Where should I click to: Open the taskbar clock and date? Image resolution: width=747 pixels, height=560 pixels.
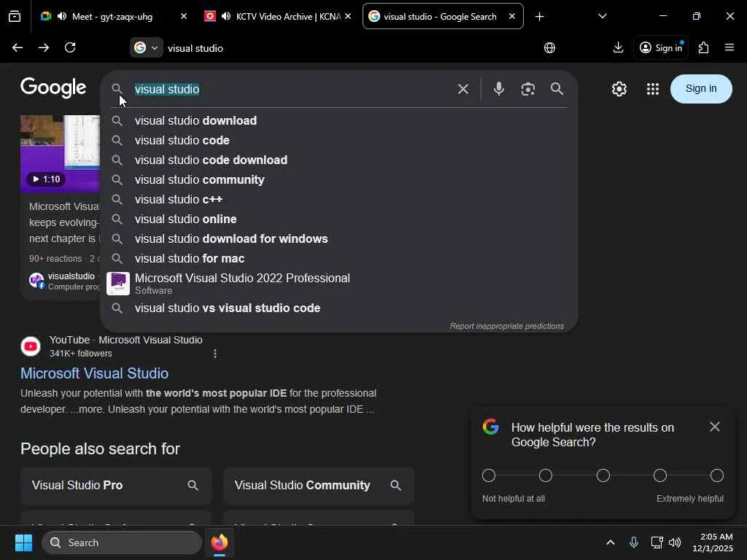(x=713, y=542)
